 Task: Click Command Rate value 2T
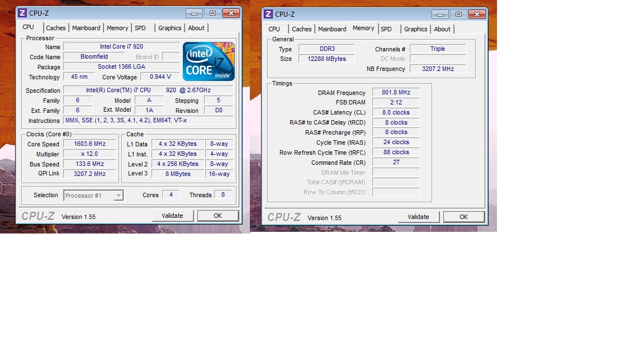396,162
